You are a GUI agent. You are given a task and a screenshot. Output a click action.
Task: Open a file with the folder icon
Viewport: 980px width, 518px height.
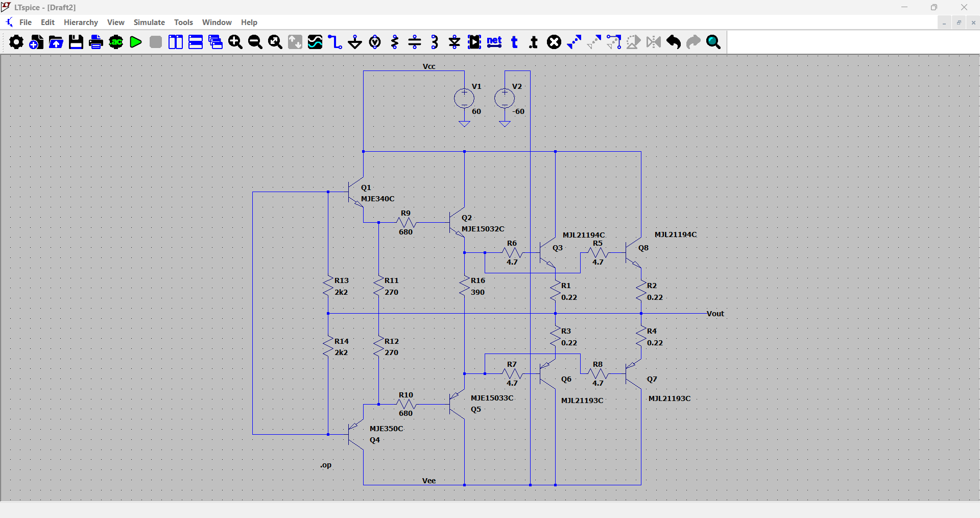(x=56, y=42)
